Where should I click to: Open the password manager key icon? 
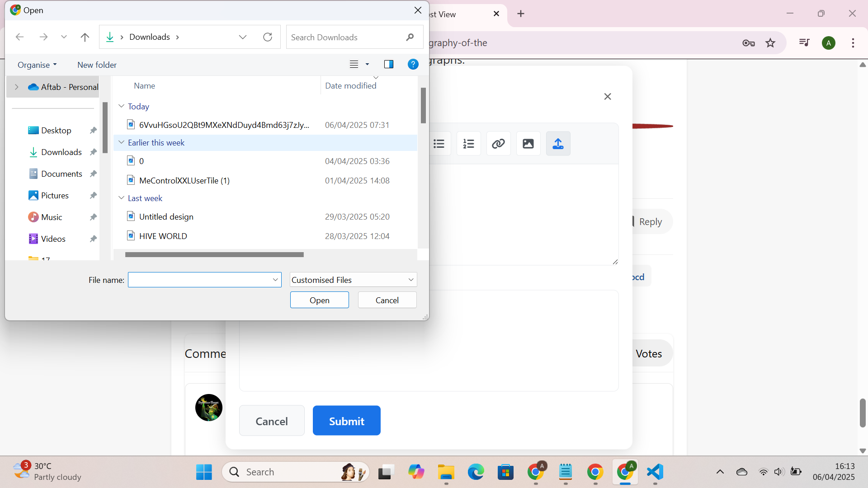point(749,43)
